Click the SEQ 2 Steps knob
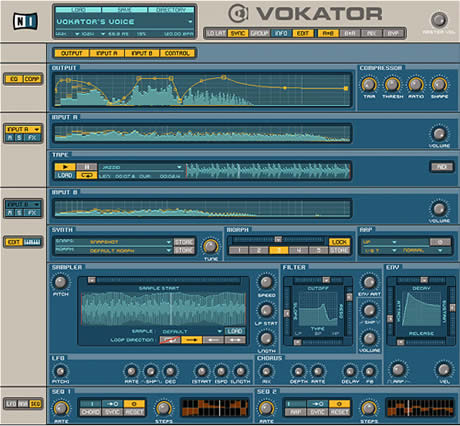 point(368,408)
